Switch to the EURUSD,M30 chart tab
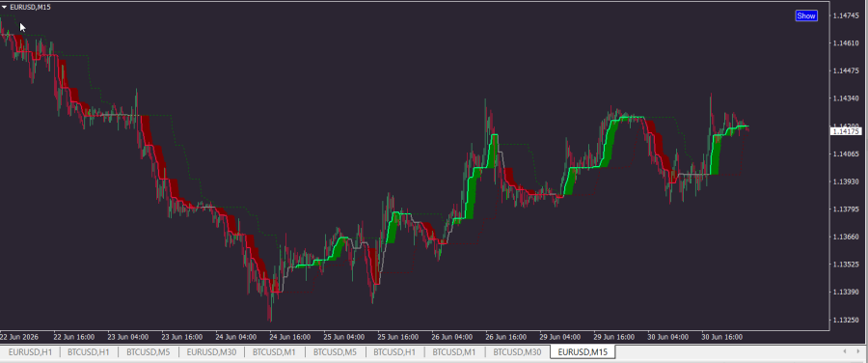This screenshot has height=363, width=868. tap(210, 352)
